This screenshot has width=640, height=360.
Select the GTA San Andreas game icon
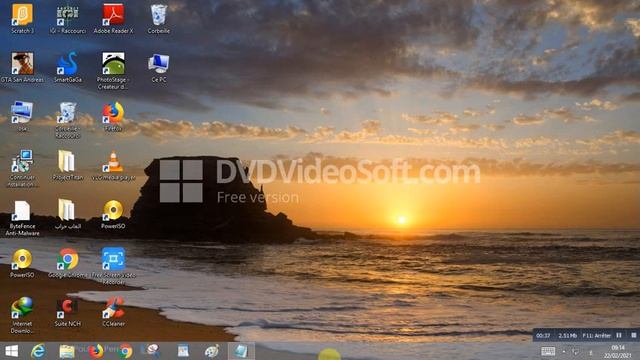click(22, 67)
